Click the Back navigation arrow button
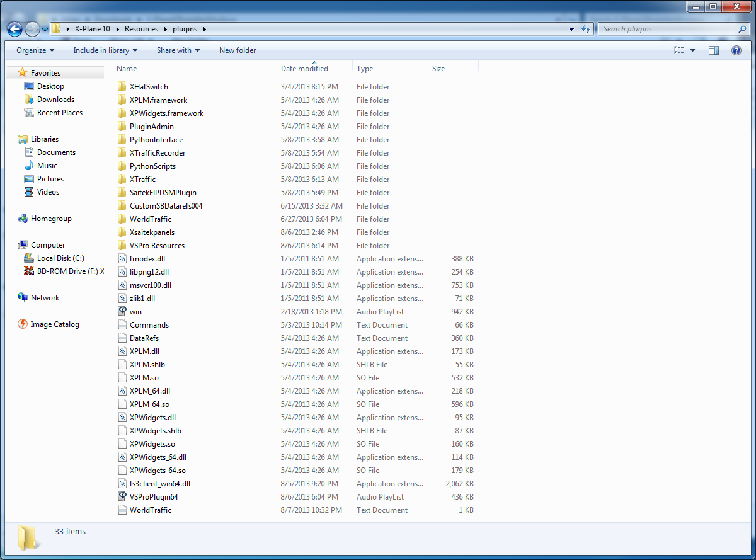Image resolution: width=756 pixels, height=560 pixels. 15,29
